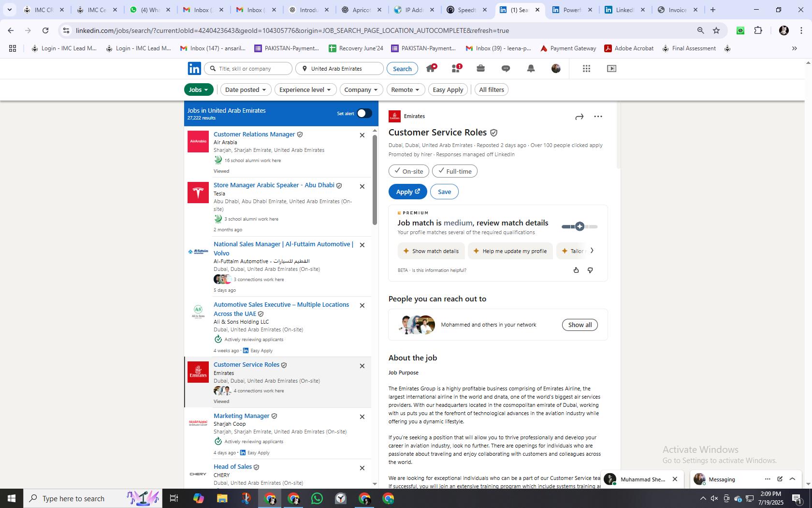Screen dimensions: 812x508
Task: Show hidden system tray icons
Action: coord(703,498)
